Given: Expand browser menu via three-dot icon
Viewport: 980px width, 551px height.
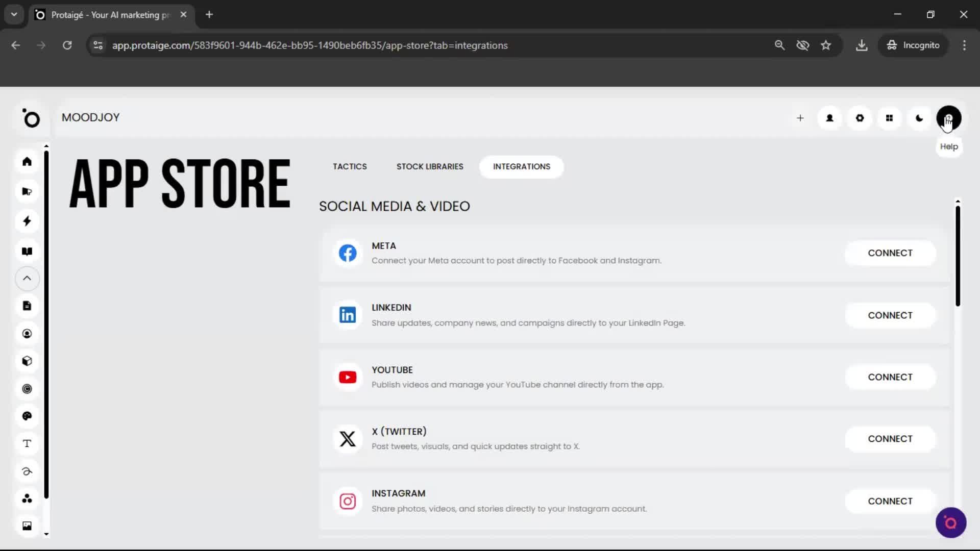Looking at the screenshot, I should pyautogui.click(x=964, y=45).
